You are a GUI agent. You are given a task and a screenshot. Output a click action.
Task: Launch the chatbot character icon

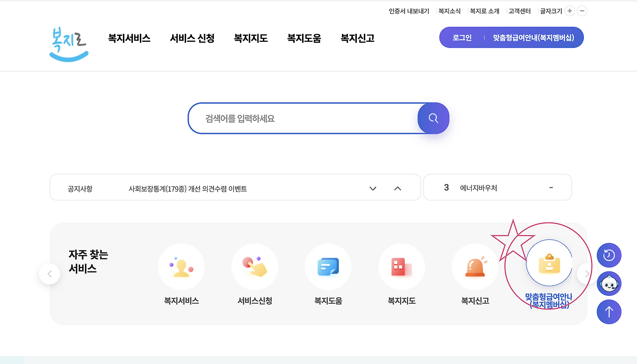click(609, 283)
